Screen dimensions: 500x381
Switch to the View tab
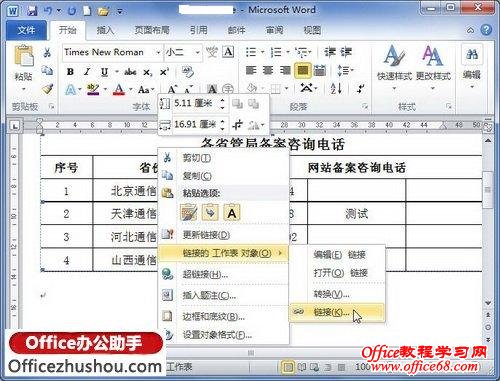[x=312, y=30]
